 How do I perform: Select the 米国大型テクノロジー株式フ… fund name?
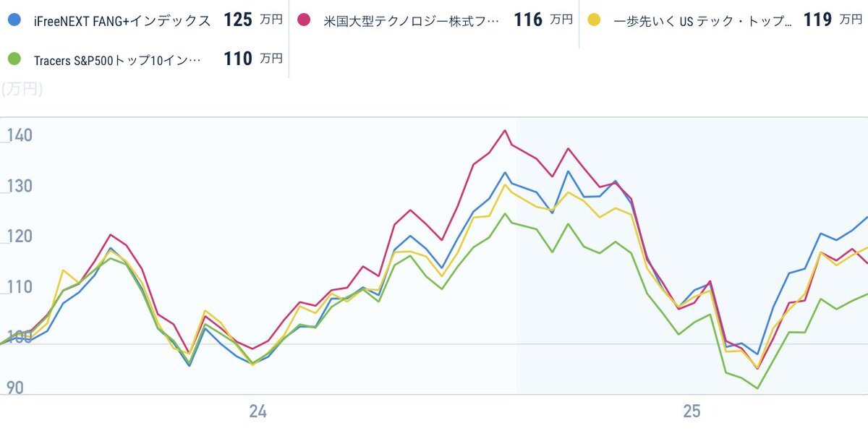412,20
